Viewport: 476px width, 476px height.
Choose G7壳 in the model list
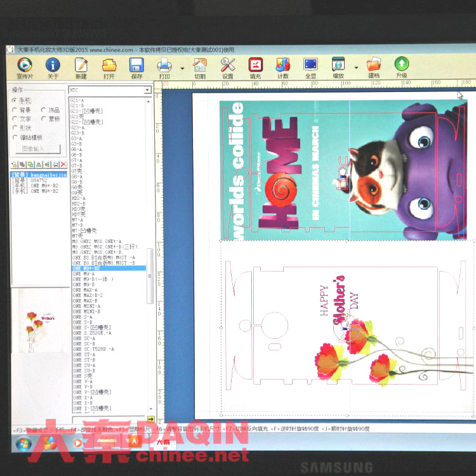point(77,171)
